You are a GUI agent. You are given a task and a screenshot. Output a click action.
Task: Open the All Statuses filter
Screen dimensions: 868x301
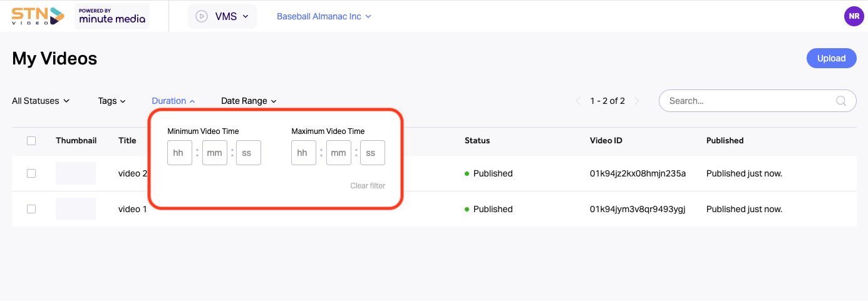pyautogui.click(x=41, y=101)
